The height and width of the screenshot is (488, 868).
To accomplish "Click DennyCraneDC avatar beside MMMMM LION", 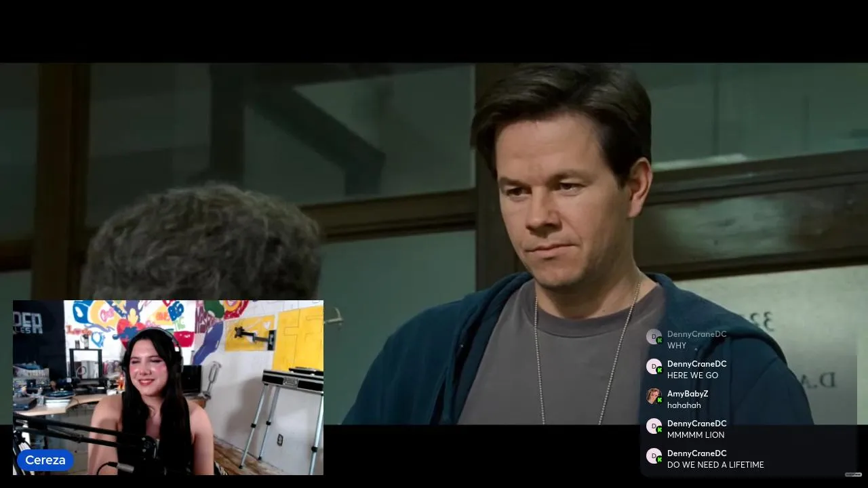I will pyautogui.click(x=654, y=426).
